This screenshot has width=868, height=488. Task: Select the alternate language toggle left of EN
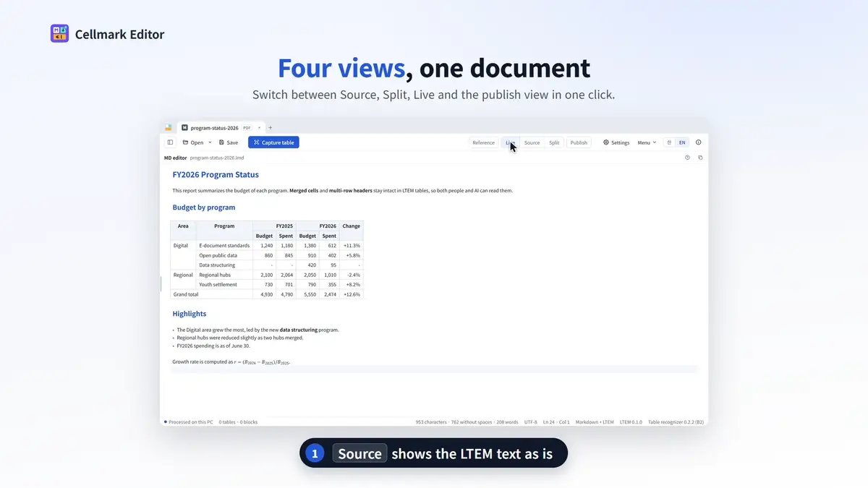point(669,142)
